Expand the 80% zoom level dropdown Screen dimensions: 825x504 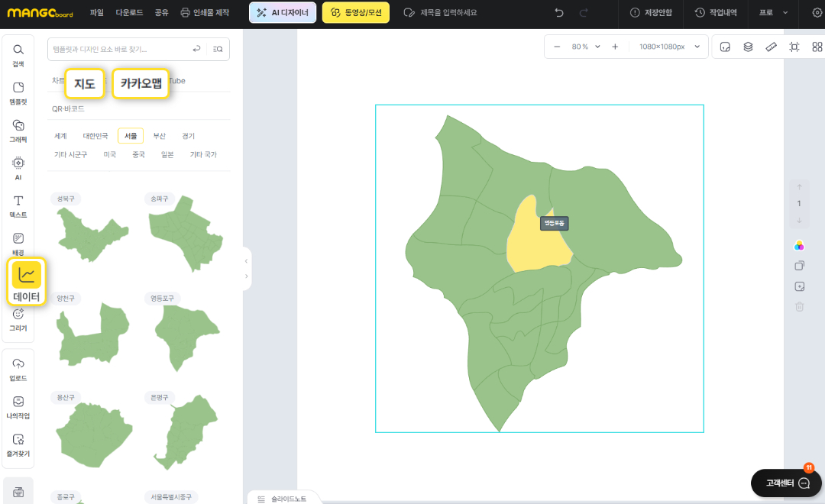click(586, 47)
